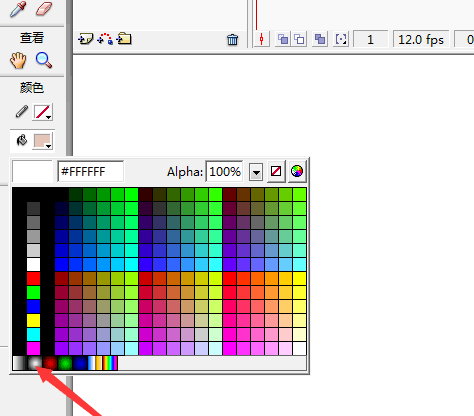Toggle onion skin outlines
The height and width of the screenshot is (416, 474).
pos(299,39)
